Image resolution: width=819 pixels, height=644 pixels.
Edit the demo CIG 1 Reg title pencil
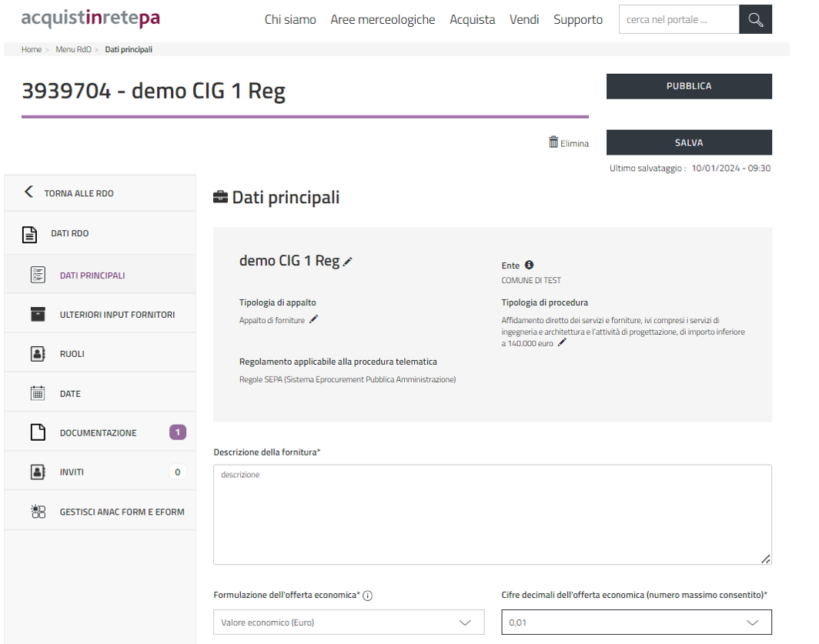(348, 262)
